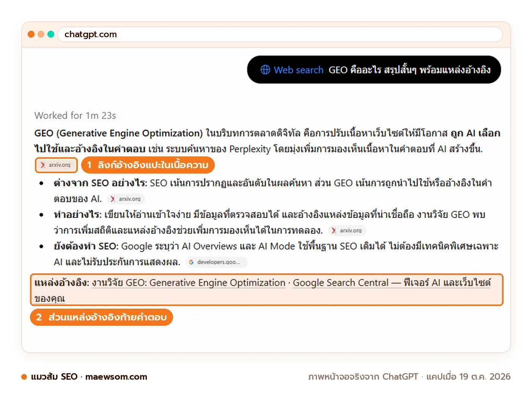The height and width of the screenshot is (396, 532).
Task: Open GEO: Generative Engine Optimization source link
Action: (189, 283)
